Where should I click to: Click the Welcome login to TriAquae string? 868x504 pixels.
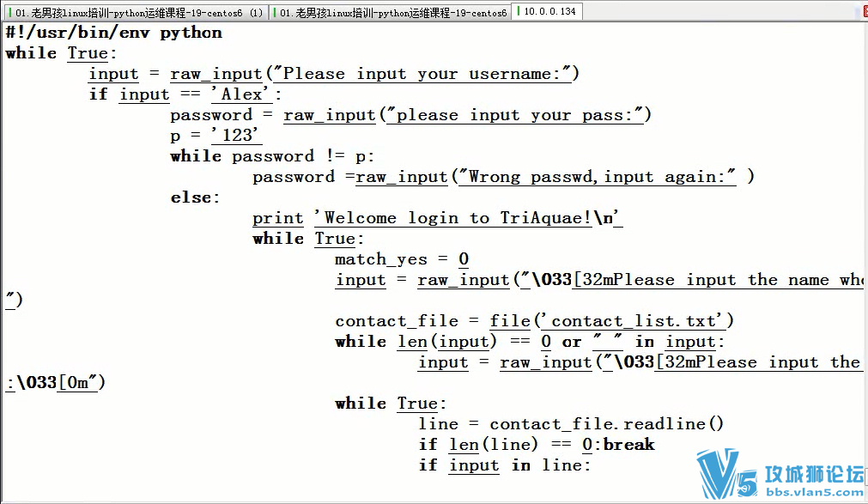coord(476,218)
